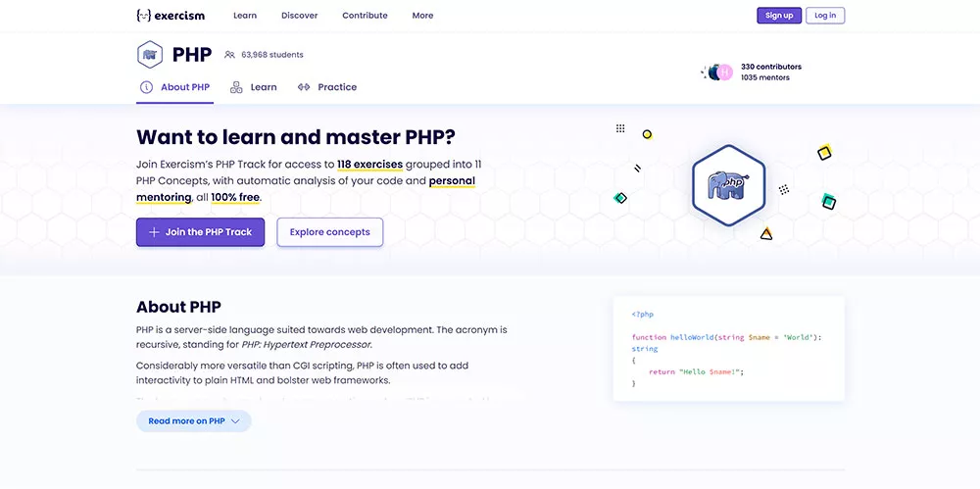The image size is (980, 489).
Task: Click the Sign up button
Action: click(x=779, y=16)
